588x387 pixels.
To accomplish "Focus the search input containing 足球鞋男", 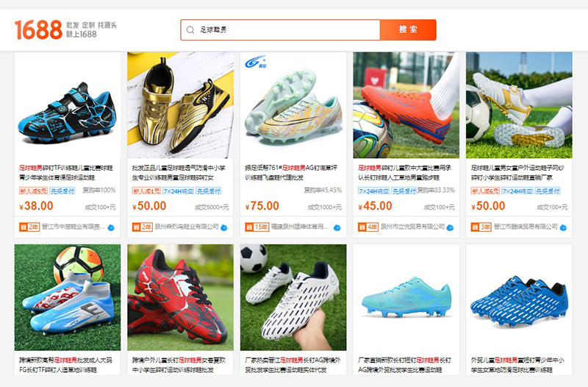I will pyautogui.click(x=280, y=29).
